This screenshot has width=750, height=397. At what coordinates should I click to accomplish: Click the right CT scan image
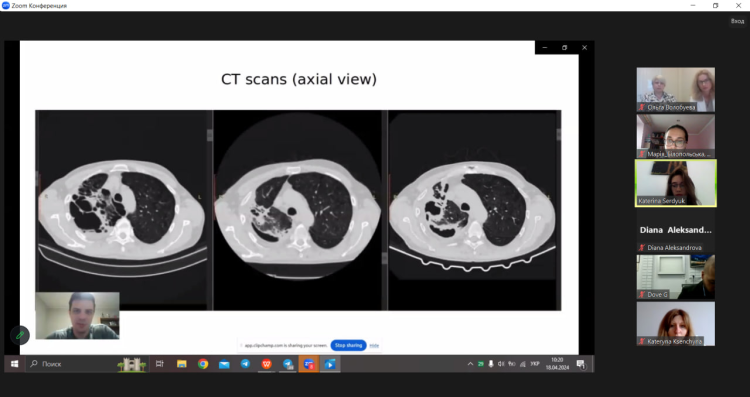click(473, 210)
